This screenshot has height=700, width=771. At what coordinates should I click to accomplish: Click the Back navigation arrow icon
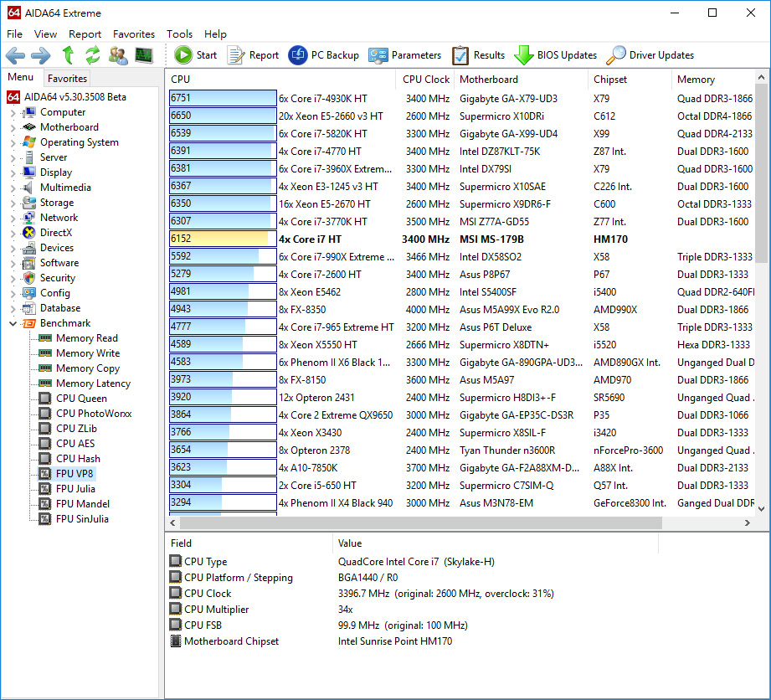15,55
